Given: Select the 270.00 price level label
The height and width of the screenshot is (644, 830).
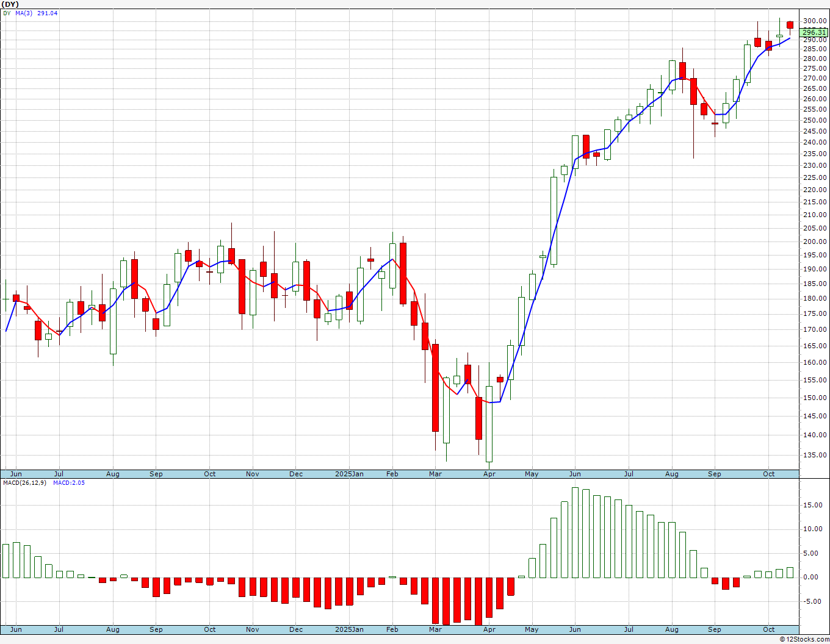Looking at the screenshot, I should coord(815,79).
